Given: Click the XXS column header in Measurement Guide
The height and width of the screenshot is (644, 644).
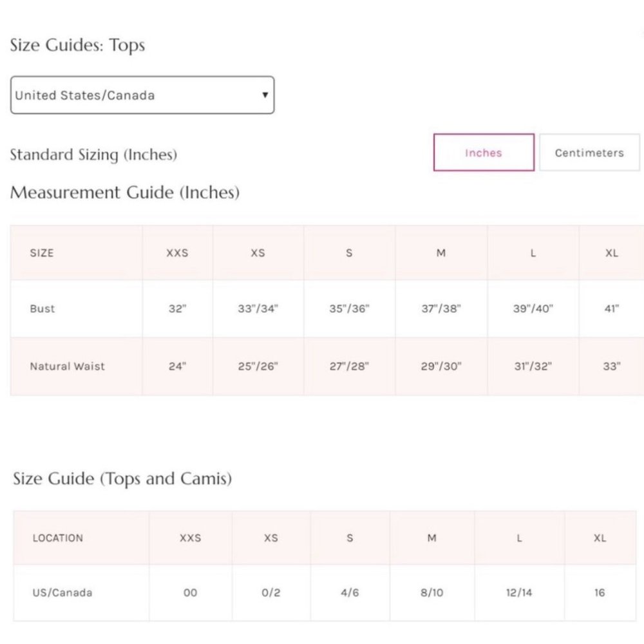Looking at the screenshot, I should 177,253.
